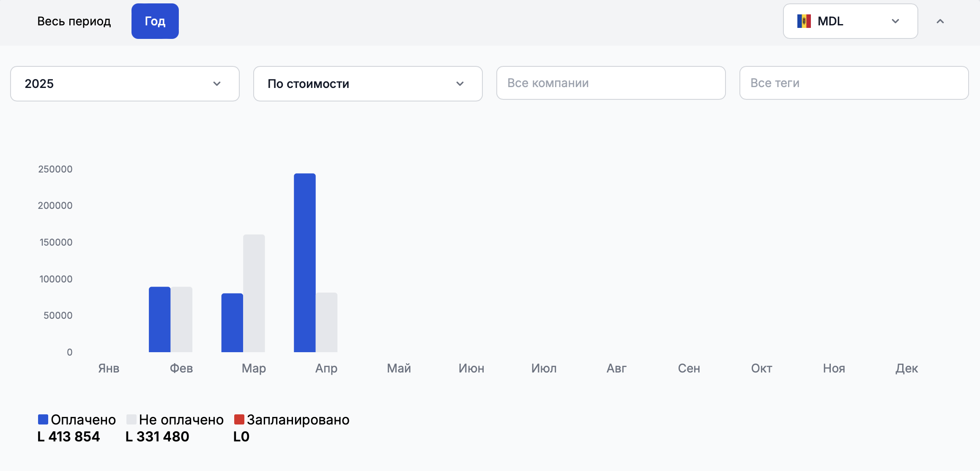Screen dimensions: 980x471
Task: Click the L 331 480 unpaid total
Action: point(157,436)
